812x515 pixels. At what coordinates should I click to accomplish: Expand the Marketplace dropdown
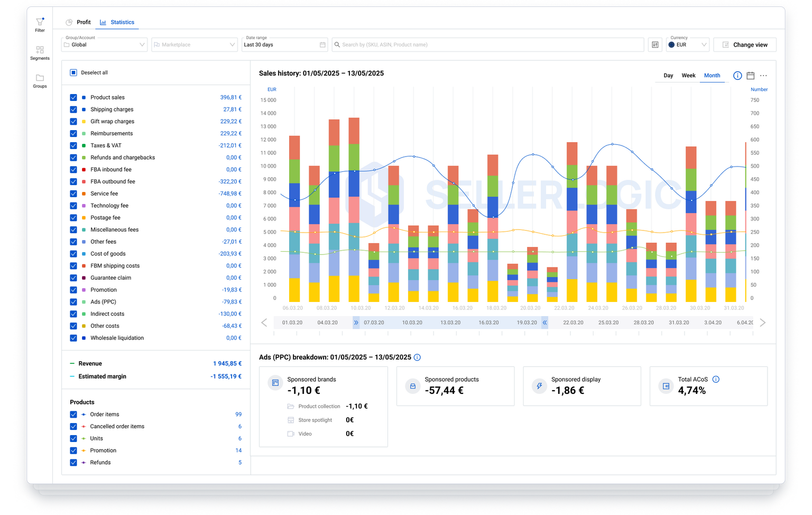195,44
